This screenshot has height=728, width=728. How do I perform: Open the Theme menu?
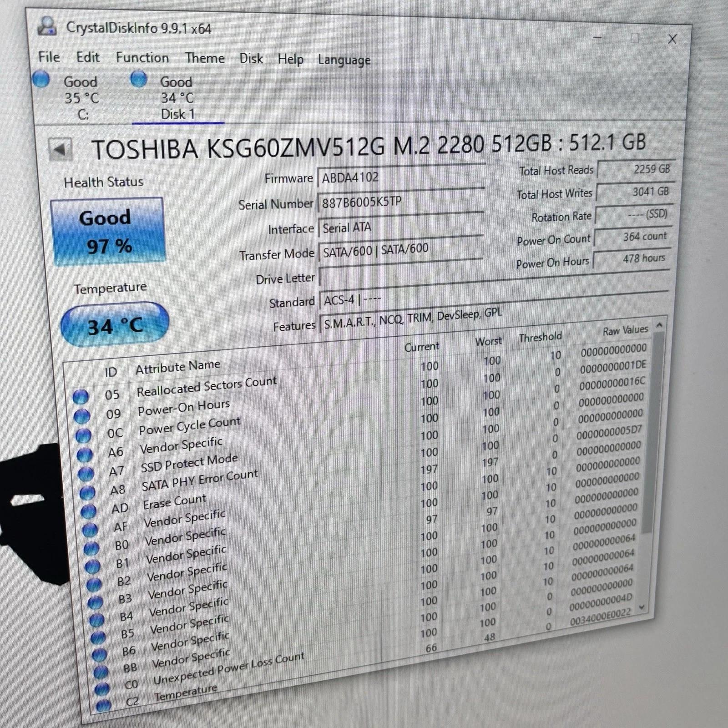(205, 58)
